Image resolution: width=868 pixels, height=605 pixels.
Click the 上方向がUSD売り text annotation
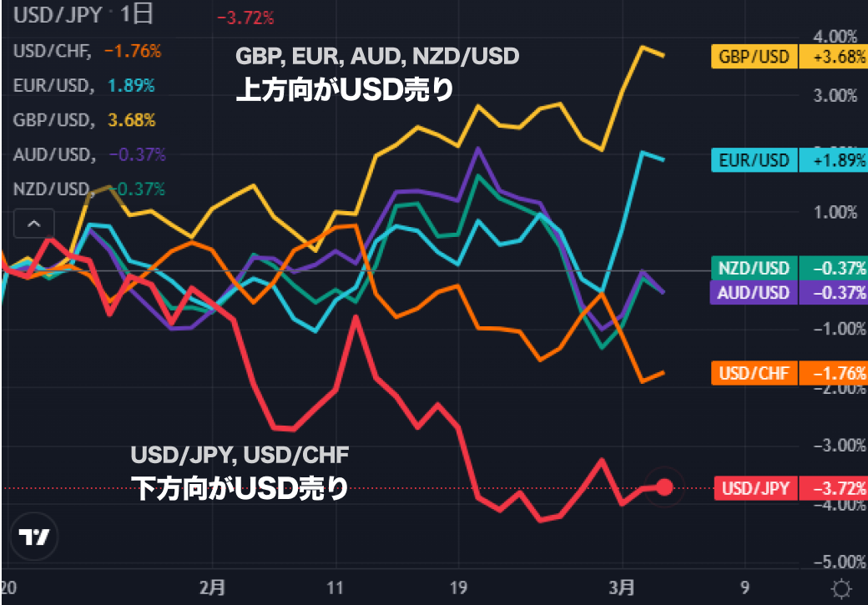345,89
